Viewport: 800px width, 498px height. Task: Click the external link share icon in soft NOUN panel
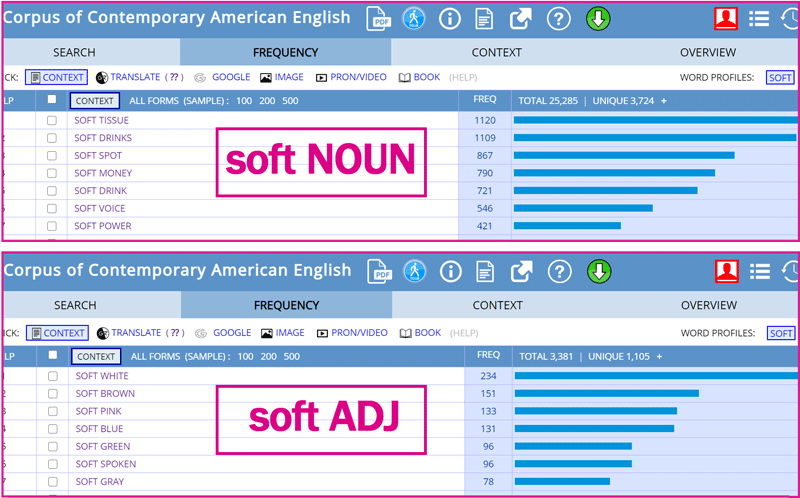coord(521,18)
